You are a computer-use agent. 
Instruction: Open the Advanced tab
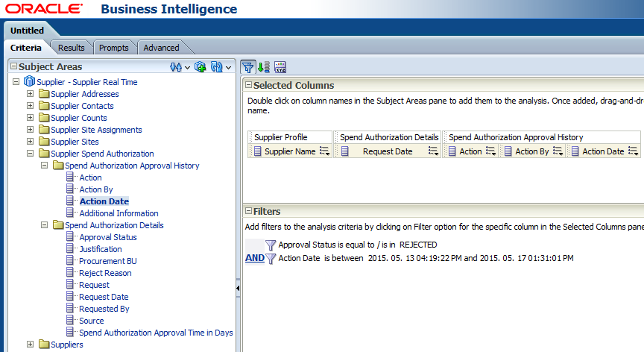161,48
